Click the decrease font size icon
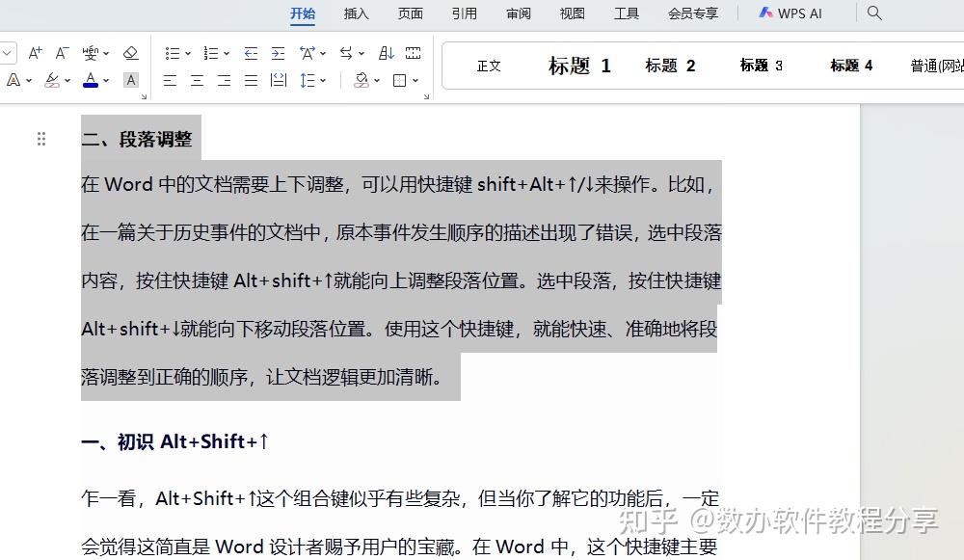This screenshot has height=560, width=964. (61, 52)
